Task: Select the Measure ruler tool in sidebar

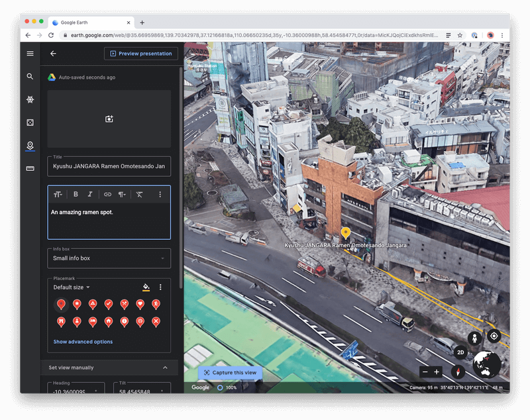Action: pos(30,169)
